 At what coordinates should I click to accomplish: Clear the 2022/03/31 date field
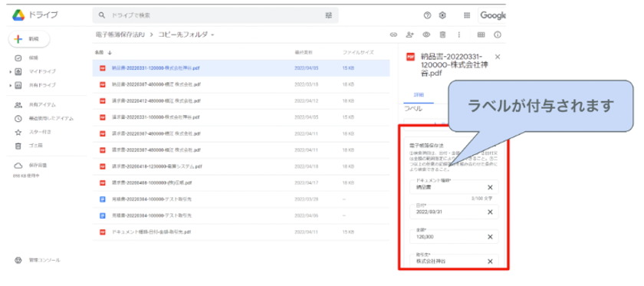(490, 212)
